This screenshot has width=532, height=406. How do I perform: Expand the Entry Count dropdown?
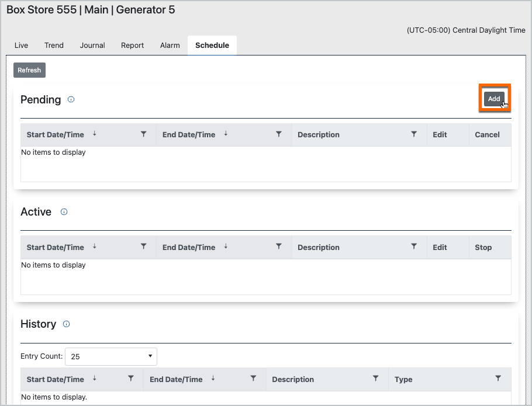pyautogui.click(x=111, y=356)
